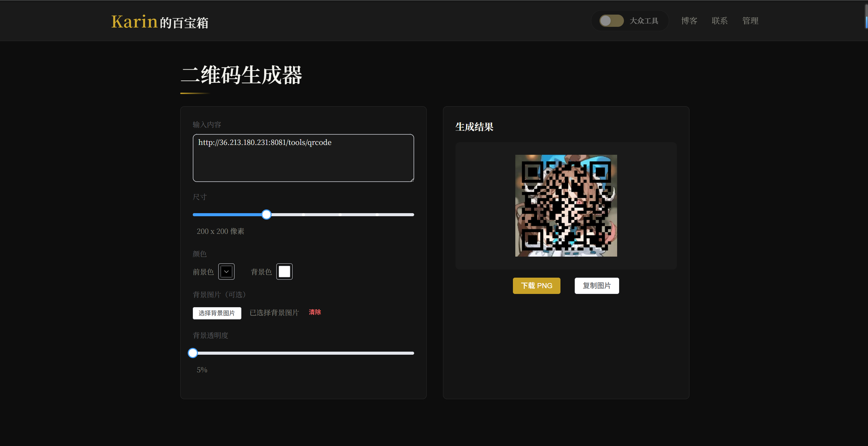Open the 博客 navigation link
The image size is (868, 446).
689,21
